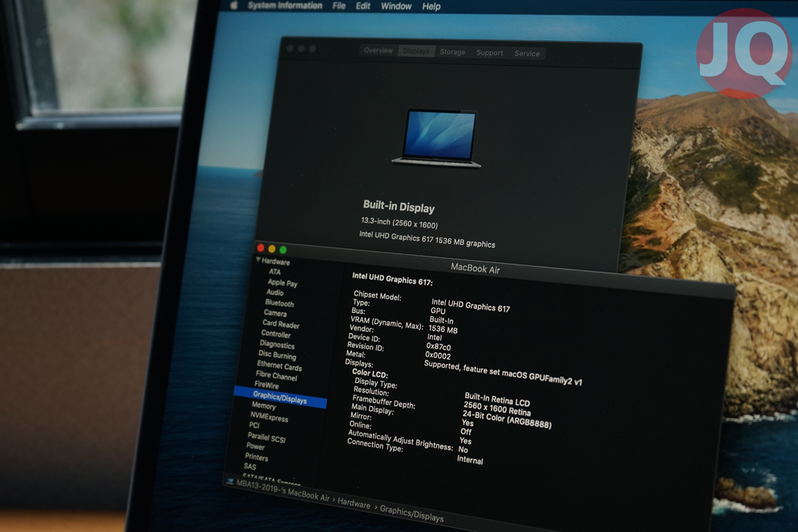
Task: Open the File menu
Action: pyautogui.click(x=339, y=6)
